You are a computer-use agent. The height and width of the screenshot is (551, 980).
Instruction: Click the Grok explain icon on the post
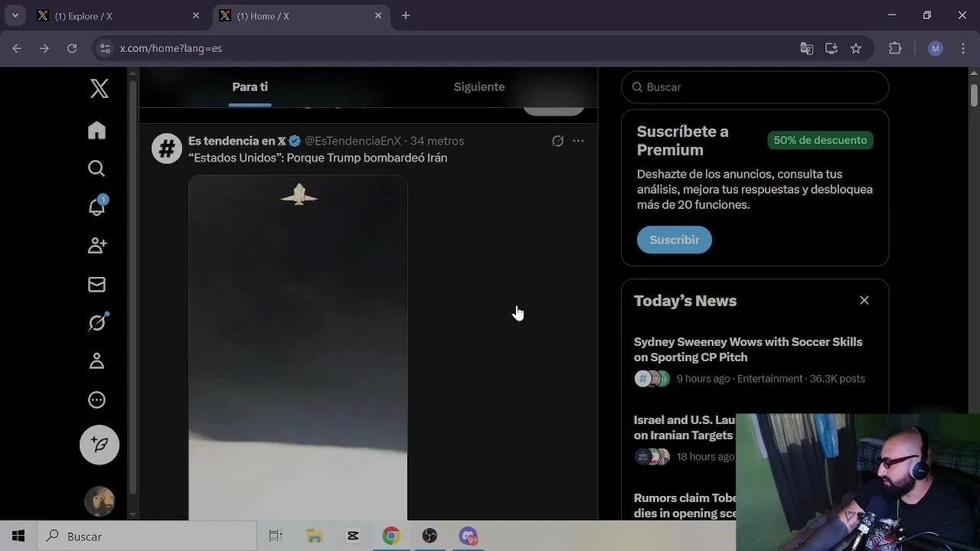click(x=557, y=141)
